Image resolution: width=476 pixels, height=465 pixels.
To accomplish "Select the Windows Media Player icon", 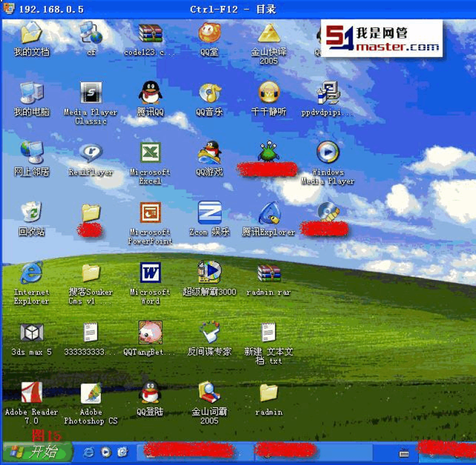I will [x=328, y=153].
